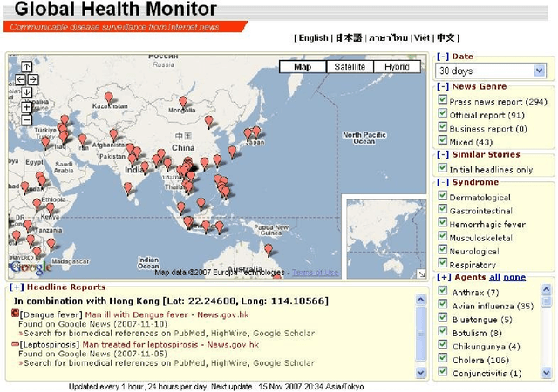Open Man ill with Dengue fever article
This screenshot has width=558, height=392.
[167, 314]
